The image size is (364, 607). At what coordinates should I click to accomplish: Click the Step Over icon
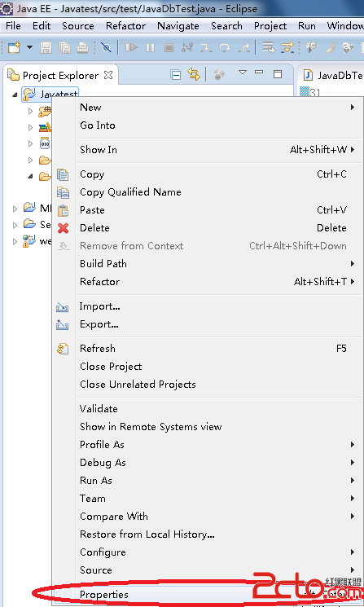click(225, 47)
